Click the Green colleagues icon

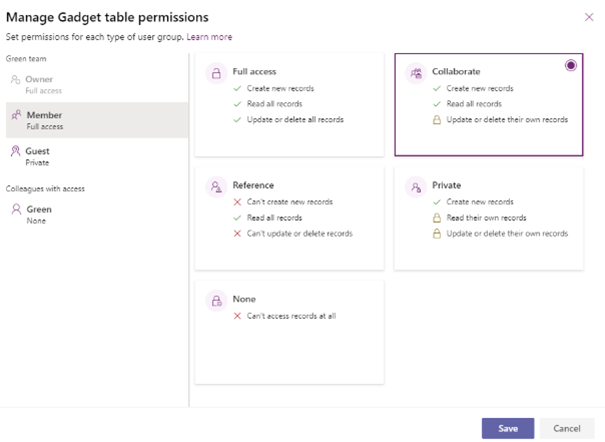click(15, 210)
